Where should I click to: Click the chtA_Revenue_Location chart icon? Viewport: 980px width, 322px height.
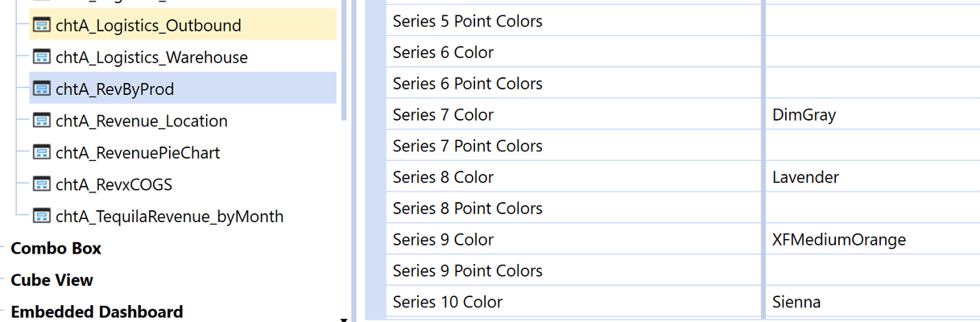[42, 121]
